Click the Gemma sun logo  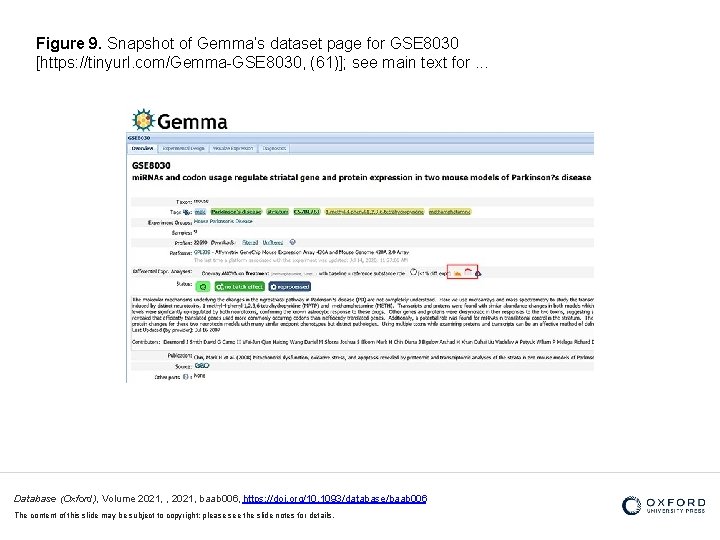142,120
